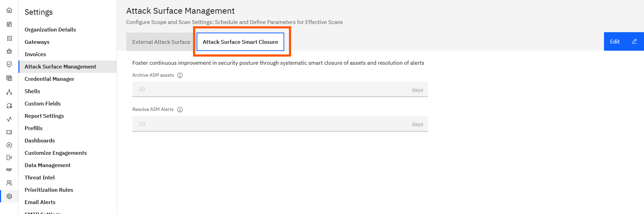Click the home icon in left rail
The image size is (644, 214).
coord(9,10)
